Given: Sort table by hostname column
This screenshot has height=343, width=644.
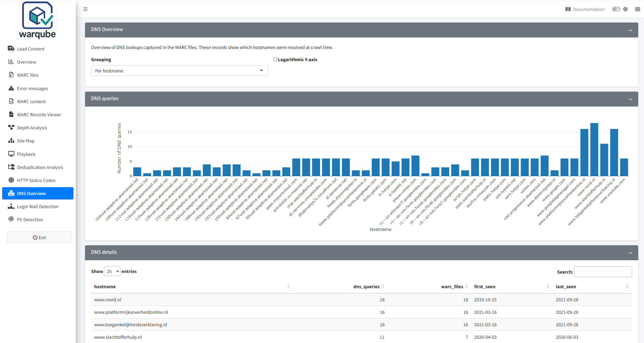Looking at the screenshot, I should 192,286.
